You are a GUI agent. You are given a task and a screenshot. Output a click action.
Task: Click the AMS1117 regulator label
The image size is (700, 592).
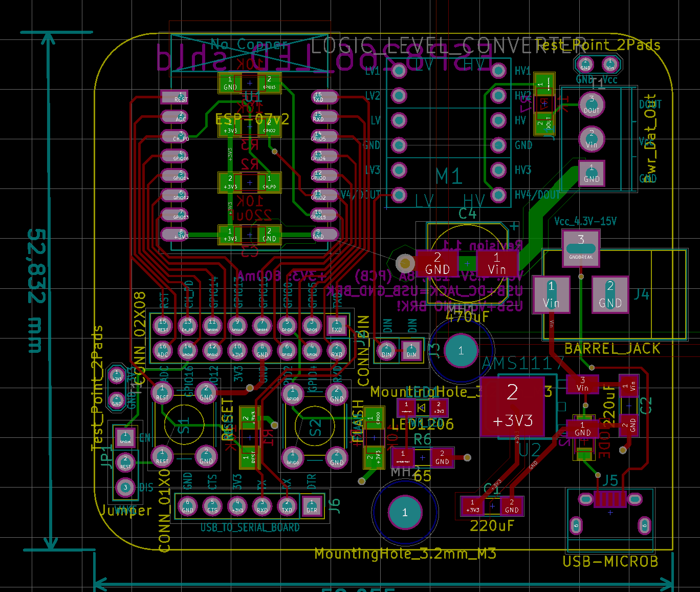pyautogui.click(x=523, y=364)
